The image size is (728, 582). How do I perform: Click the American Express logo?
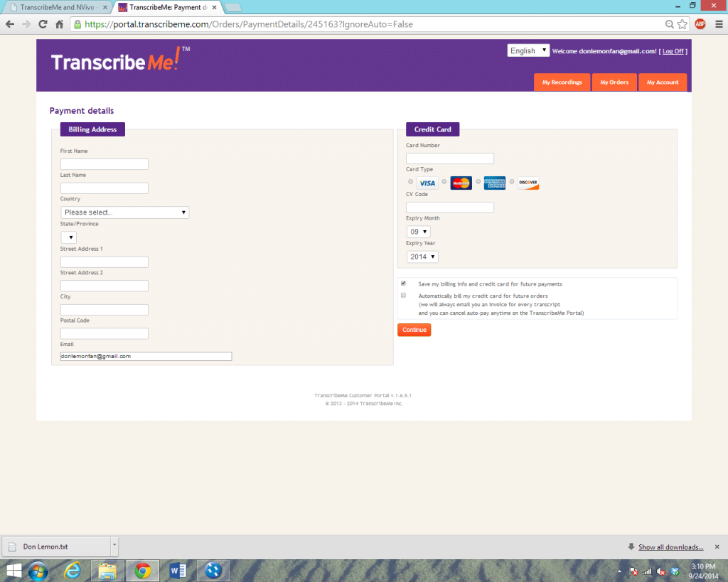coord(495,183)
